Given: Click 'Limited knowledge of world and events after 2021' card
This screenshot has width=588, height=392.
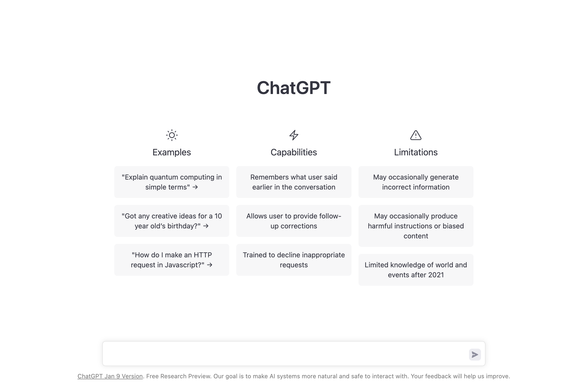Looking at the screenshot, I should (416, 270).
